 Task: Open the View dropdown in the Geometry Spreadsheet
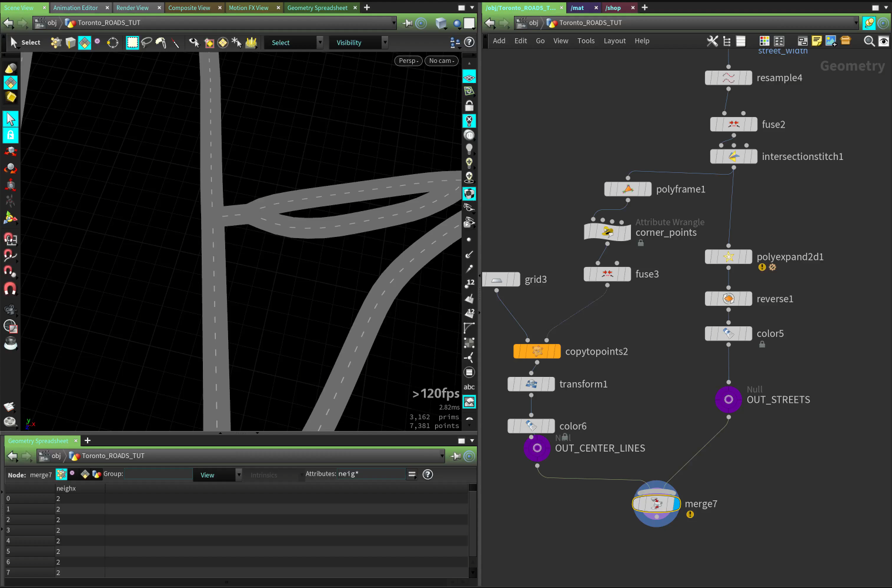coord(217,474)
